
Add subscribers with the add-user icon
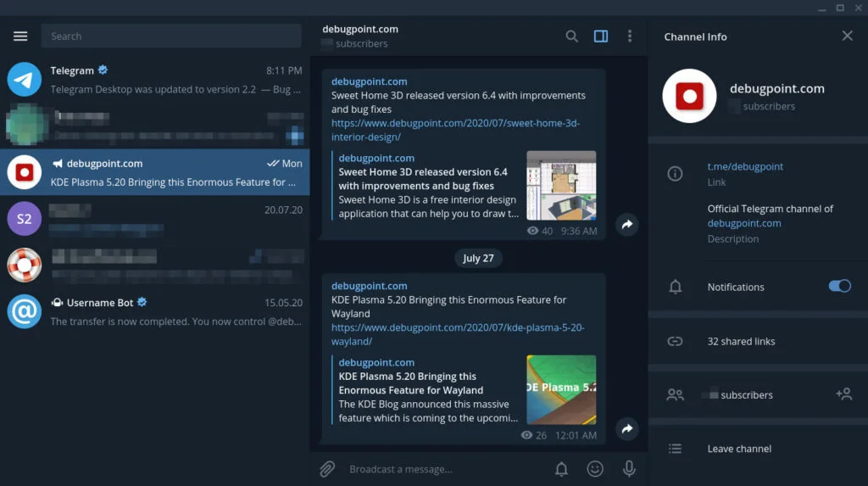point(843,394)
